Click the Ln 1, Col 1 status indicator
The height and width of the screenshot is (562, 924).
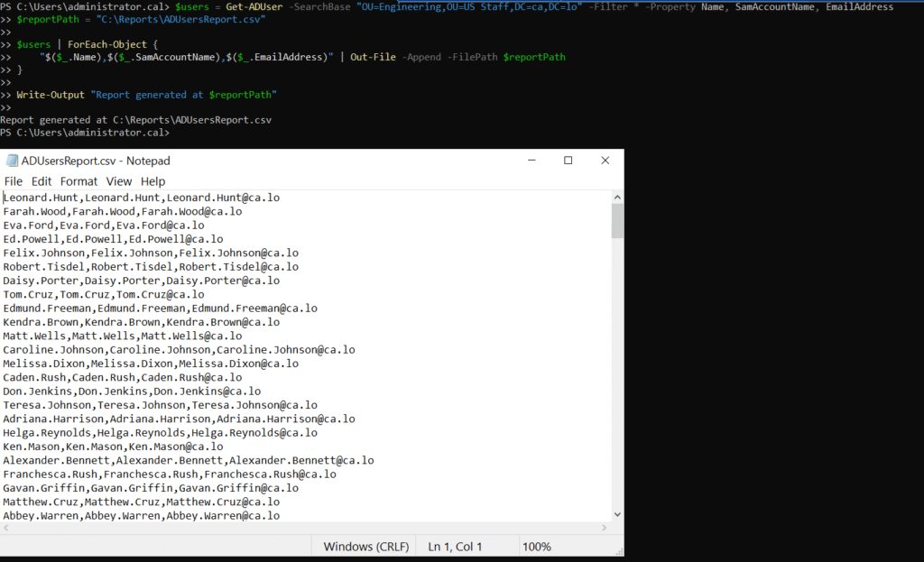(x=455, y=547)
